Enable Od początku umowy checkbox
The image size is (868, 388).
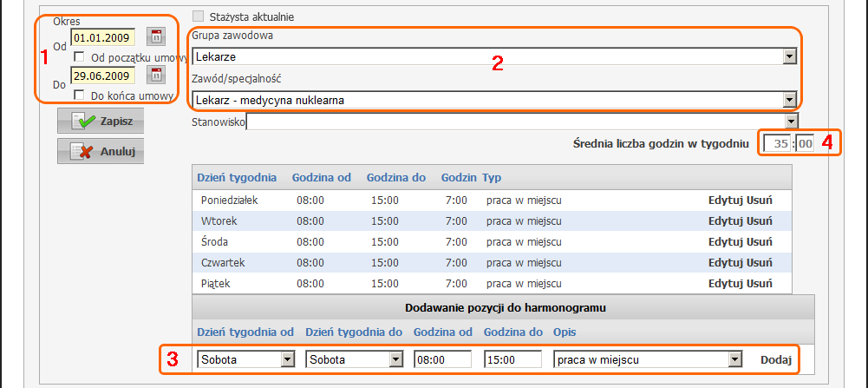click(79, 56)
